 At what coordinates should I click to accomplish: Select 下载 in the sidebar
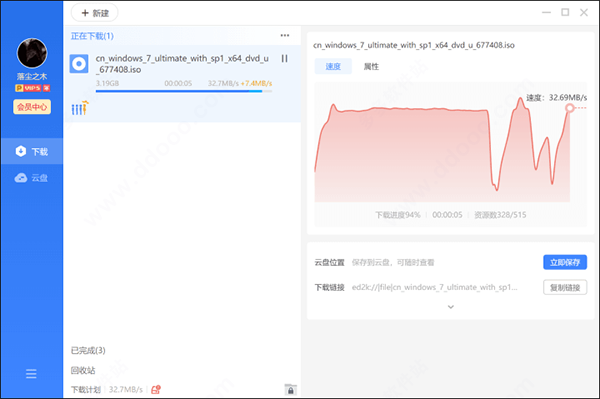coord(32,151)
